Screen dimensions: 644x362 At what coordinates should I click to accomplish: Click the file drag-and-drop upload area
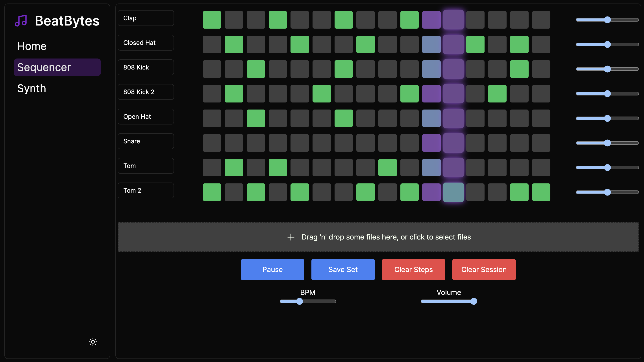pyautogui.click(x=378, y=237)
